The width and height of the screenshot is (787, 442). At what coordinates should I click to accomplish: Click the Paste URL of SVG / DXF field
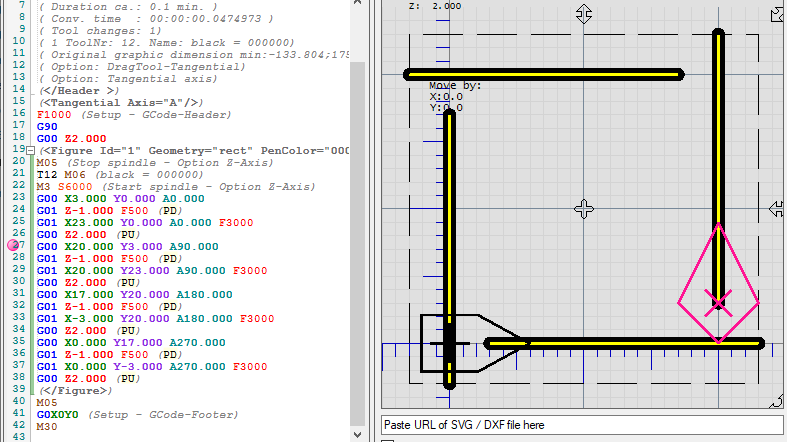tap(582, 425)
